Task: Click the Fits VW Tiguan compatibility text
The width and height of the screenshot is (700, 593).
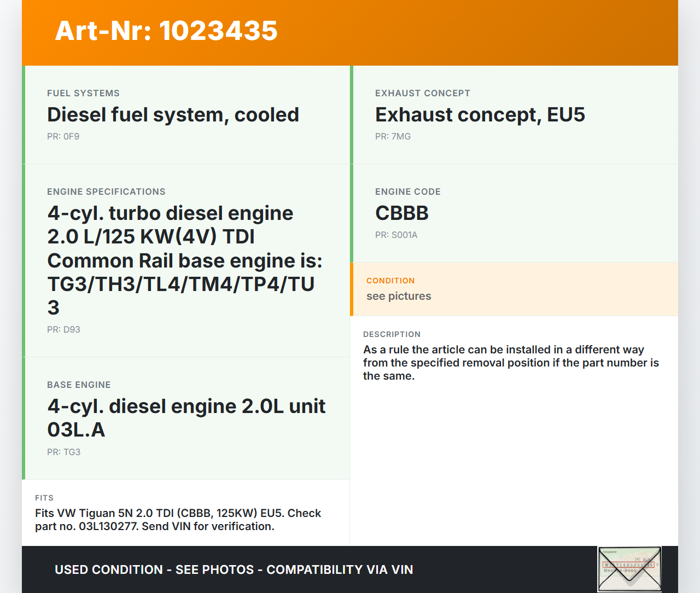Action: [178, 520]
